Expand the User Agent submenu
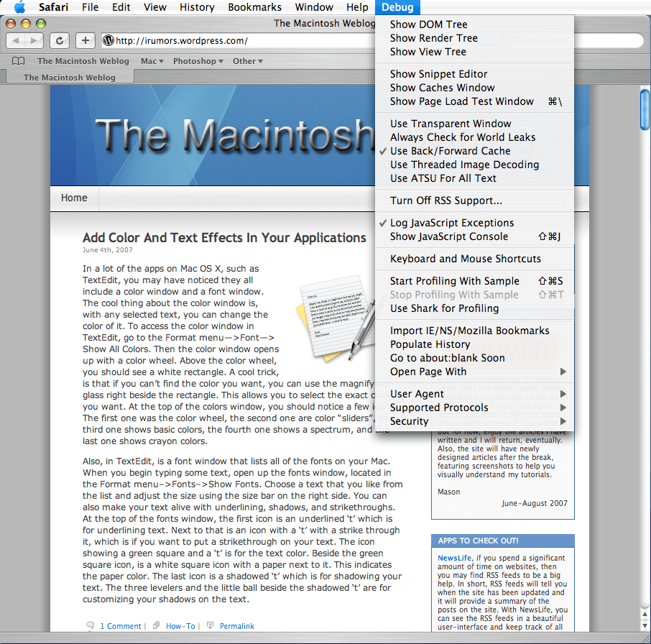Screen dimensions: 651x644 point(474,394)
